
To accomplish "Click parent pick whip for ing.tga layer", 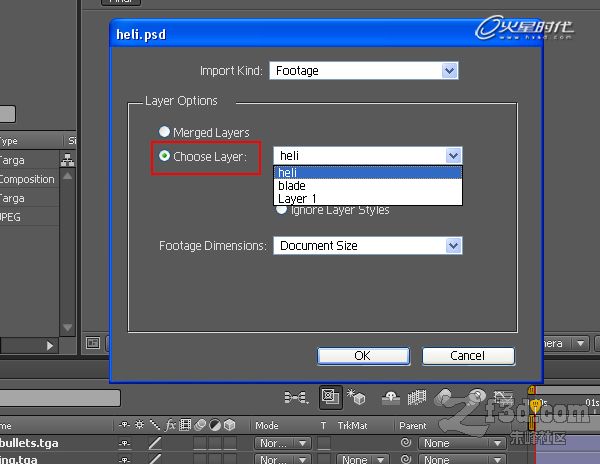I will pos(405,458).
